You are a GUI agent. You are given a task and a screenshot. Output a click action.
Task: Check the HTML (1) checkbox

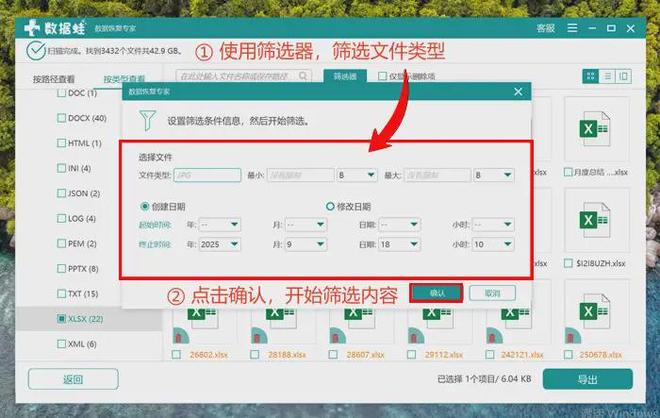point(61,143)
